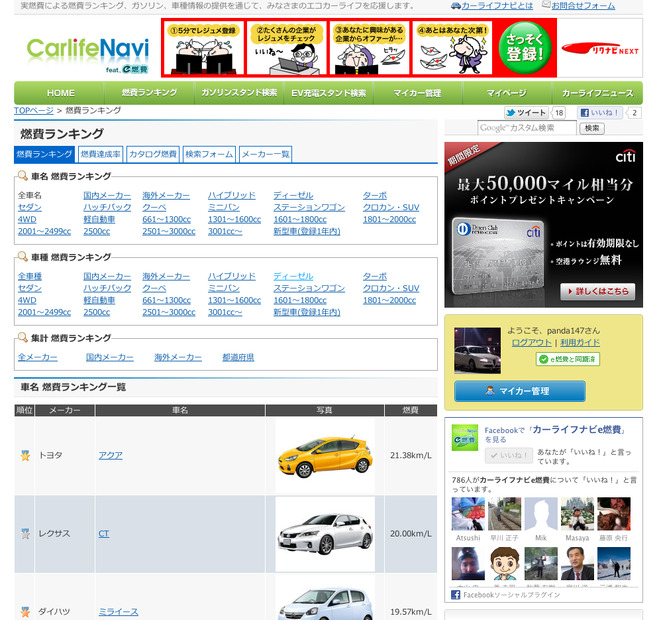Open マイページ in the navigation bar
This screenshot has height=620, width=661.
point(507,93)
